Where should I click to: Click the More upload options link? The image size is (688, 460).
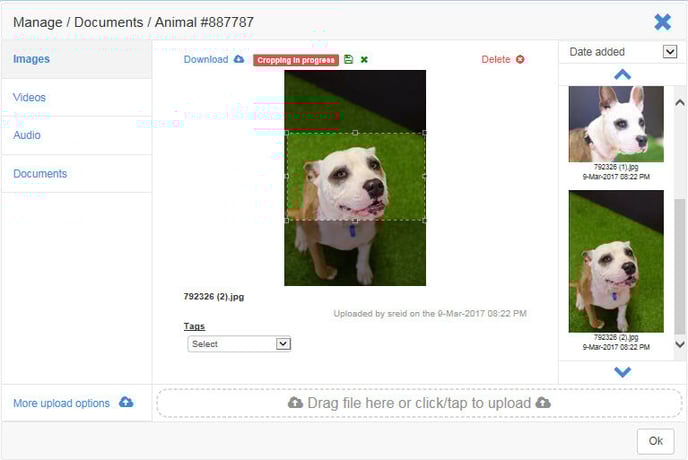click(61, 403)
